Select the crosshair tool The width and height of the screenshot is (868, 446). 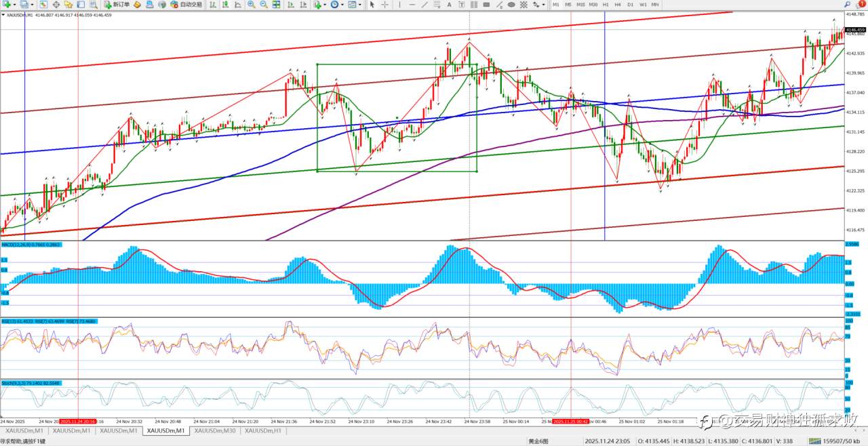click(384, 4)
